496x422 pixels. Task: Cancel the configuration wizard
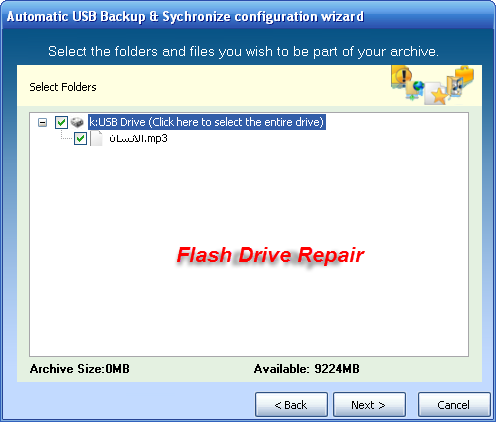pos(454,405)
